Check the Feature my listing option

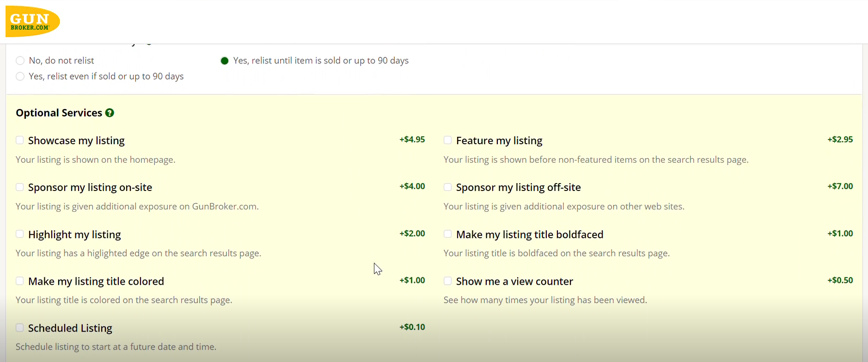(x=447, y=140)
